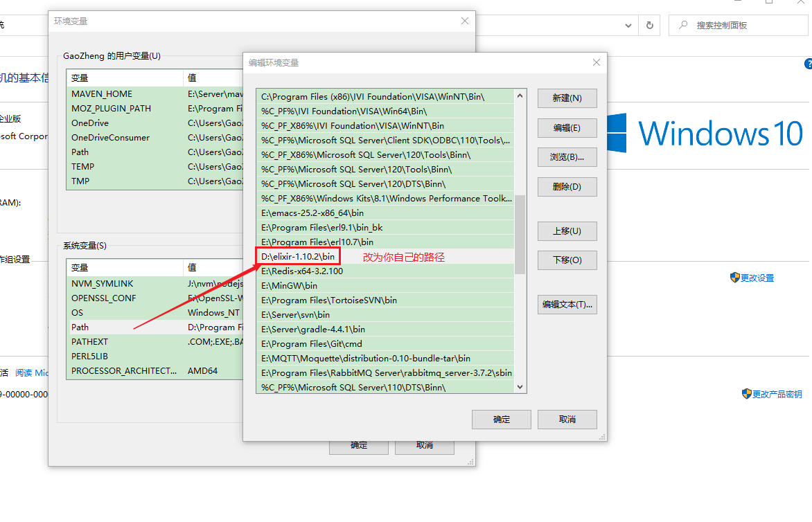
Task: Click the 编辑(E) button
Action: (567, 128)
